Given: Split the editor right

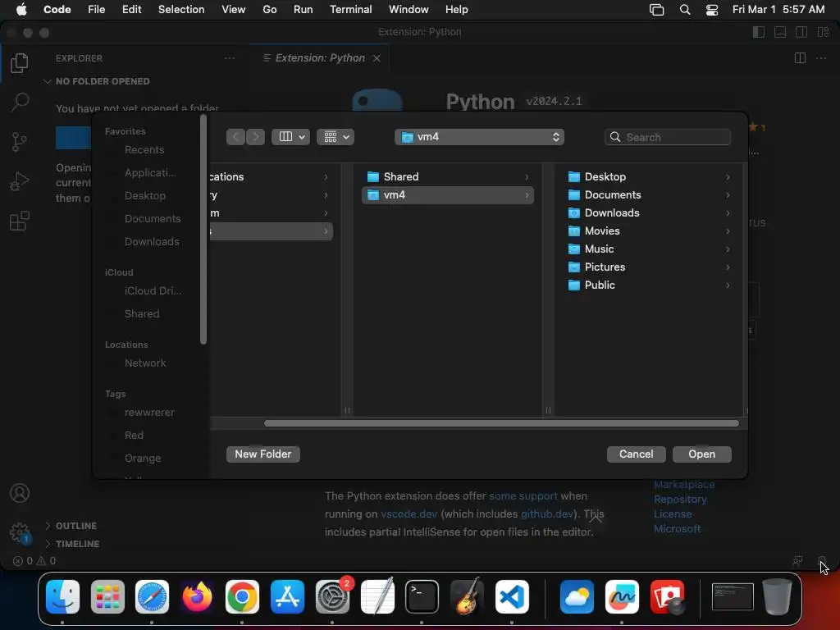Looking at the screenshot, I should [800, 58].
